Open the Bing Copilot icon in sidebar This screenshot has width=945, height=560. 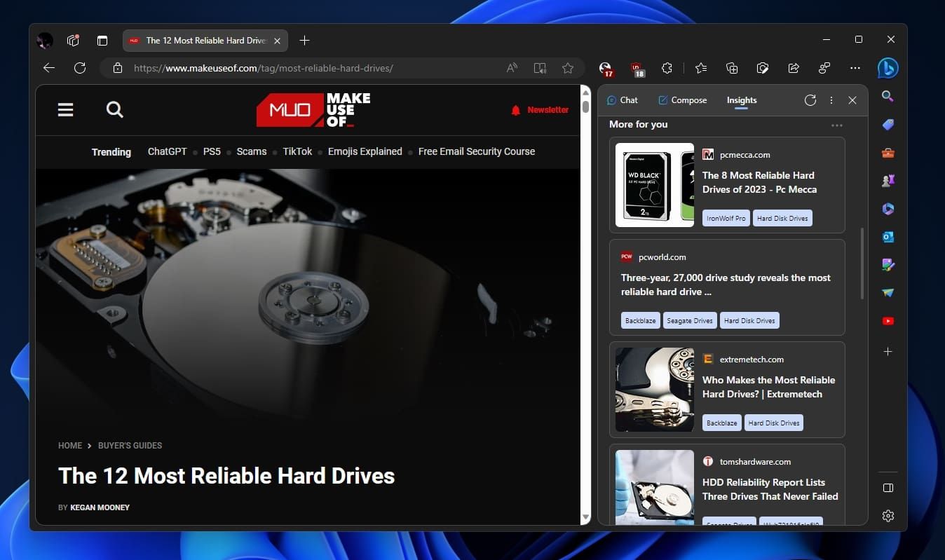tap(888, 68)
